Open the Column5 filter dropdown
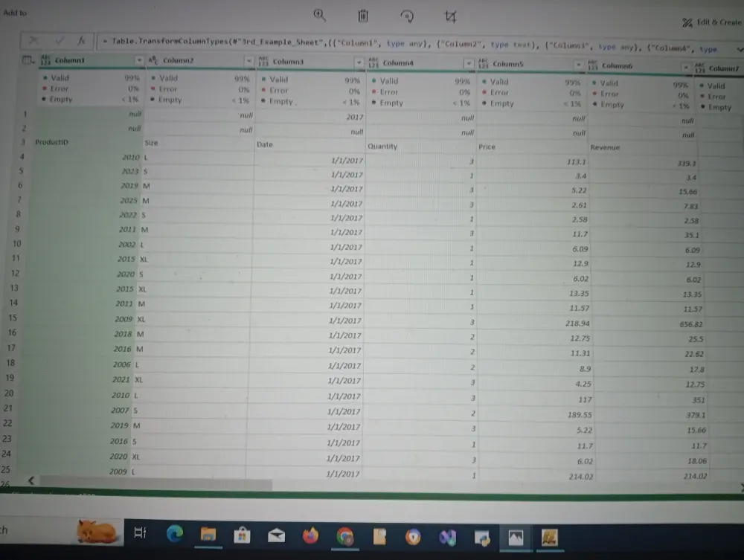 coord(578,65)
